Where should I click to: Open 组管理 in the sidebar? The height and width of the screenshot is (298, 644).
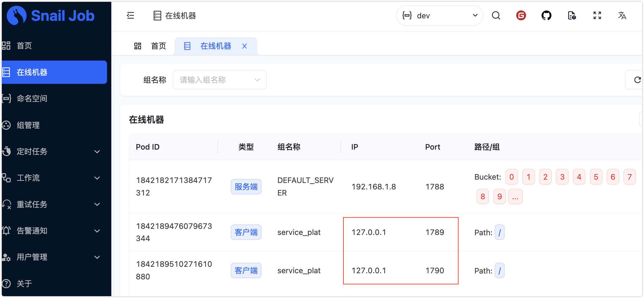coord(28,125)
